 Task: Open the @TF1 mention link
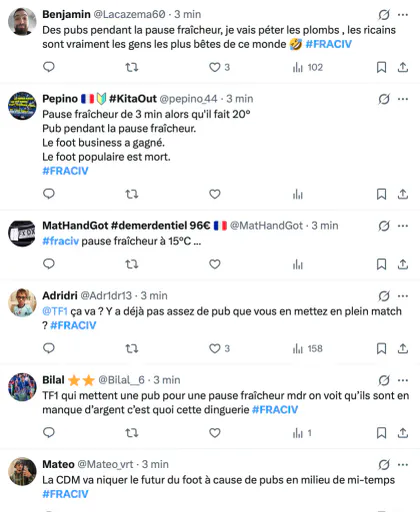(55, 311)
